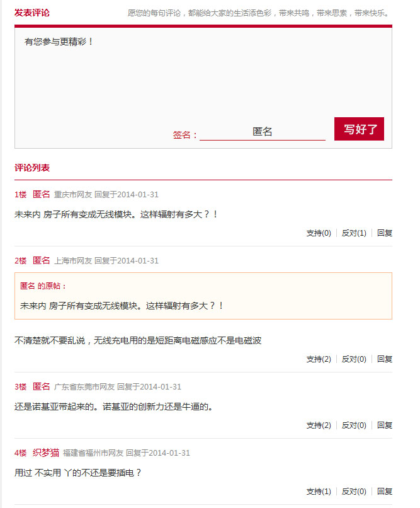Support the 3楼 comment
Screen dimensions: 420x508
(319, 425)
